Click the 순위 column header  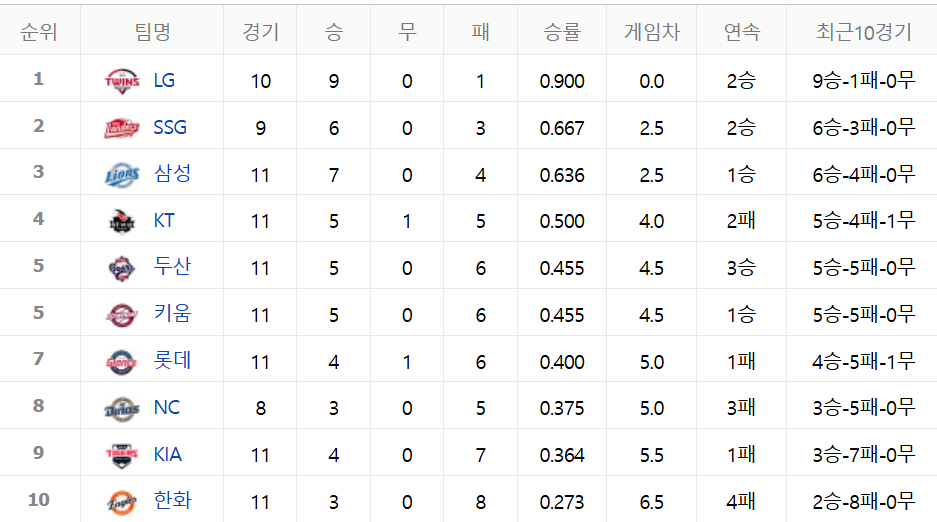39,31
